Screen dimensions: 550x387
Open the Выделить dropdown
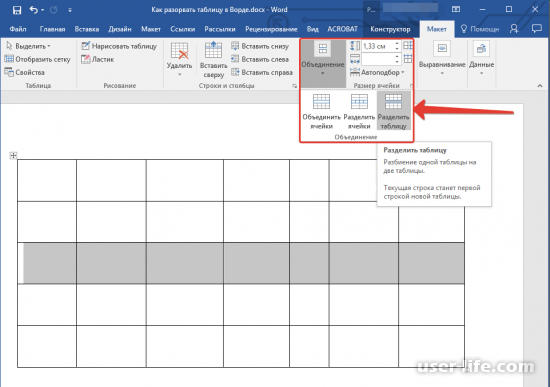tap(28, 46)
